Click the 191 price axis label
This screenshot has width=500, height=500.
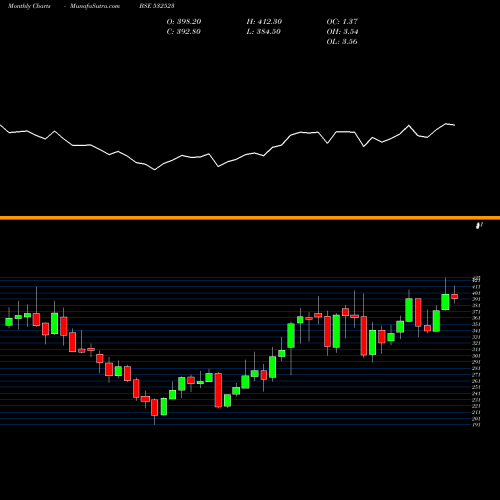[476, 425]
